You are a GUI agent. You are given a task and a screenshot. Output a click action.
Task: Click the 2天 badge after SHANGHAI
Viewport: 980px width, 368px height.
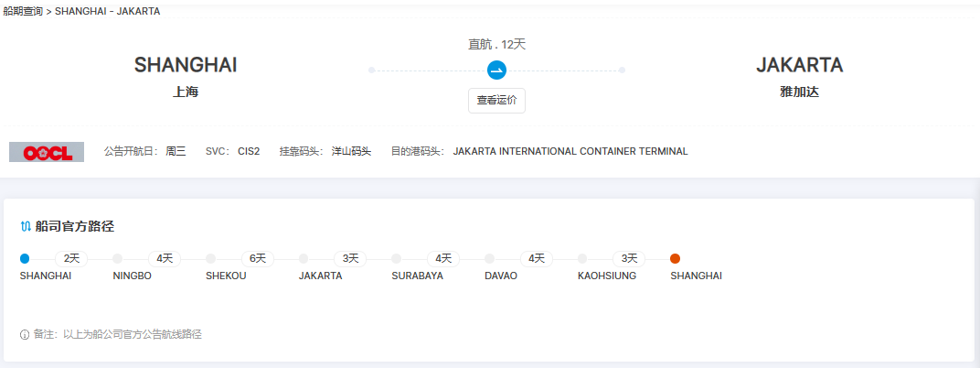pos(71,259)
